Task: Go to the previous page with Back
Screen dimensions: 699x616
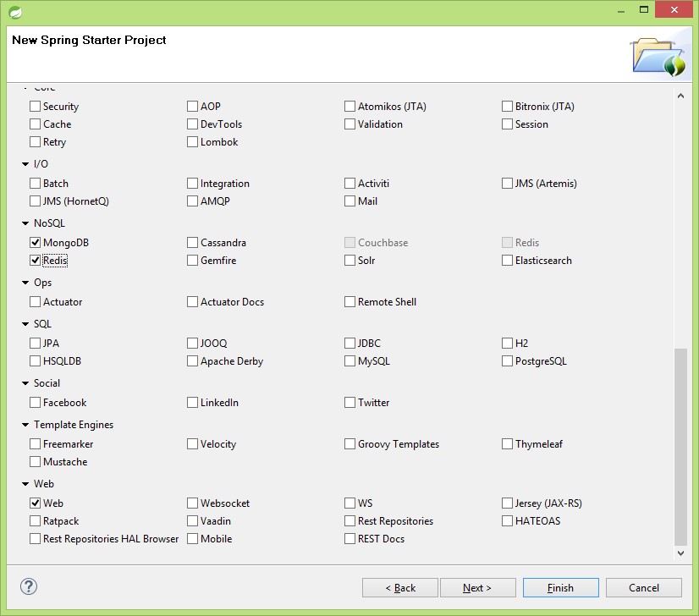Action: tap(400, 588)
